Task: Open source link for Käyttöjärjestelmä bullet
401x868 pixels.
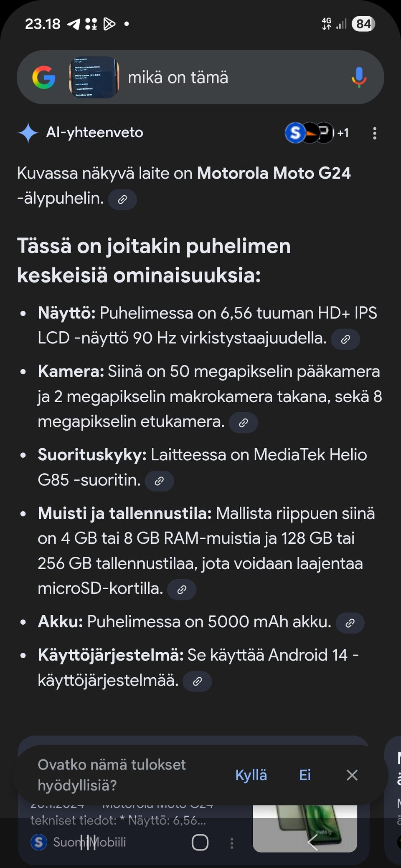Action: coord(198,681)
